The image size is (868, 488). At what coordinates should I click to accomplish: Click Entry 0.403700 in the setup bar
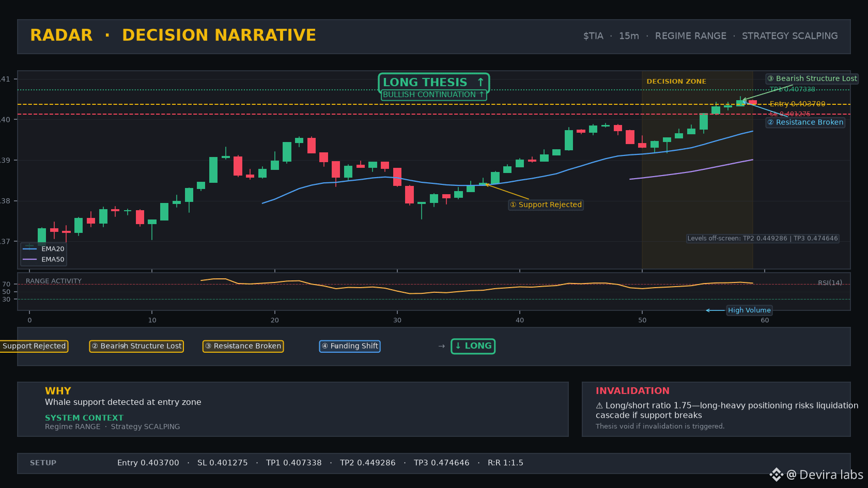pos(148,463)
